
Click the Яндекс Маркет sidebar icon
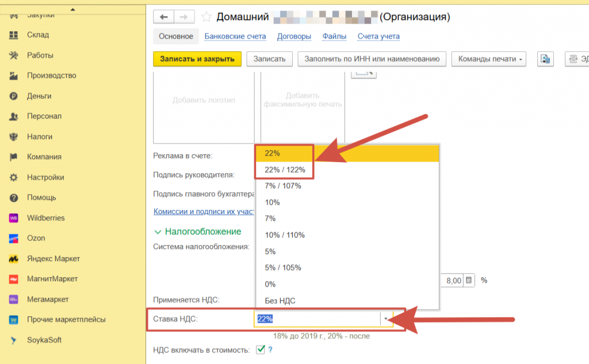click(14, 259)
